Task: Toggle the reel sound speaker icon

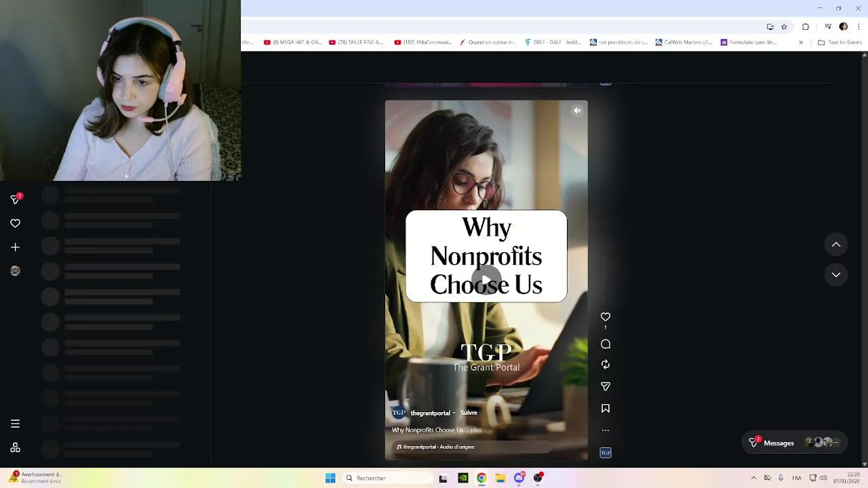Action: coord(577,110)
